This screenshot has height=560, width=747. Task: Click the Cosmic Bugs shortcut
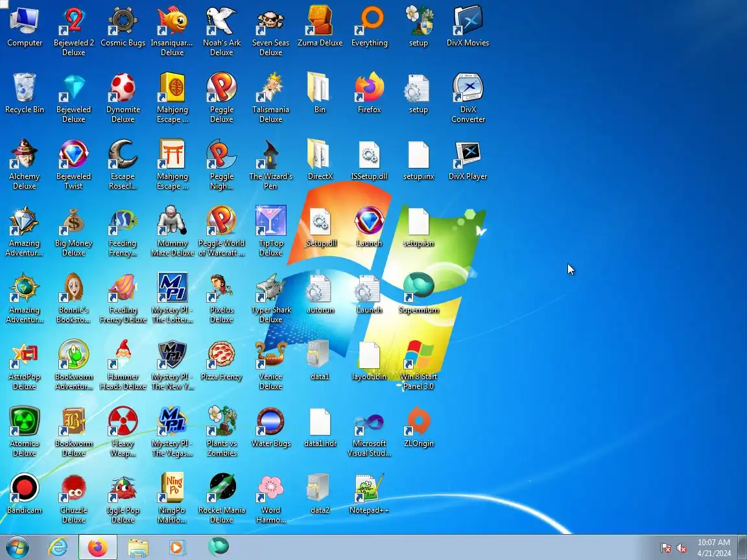point(123,21)
